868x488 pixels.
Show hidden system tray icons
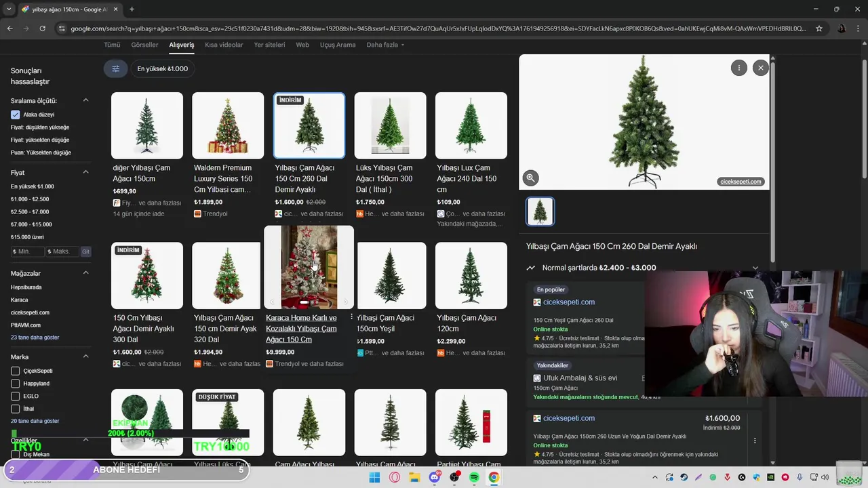tap(654, 477)
